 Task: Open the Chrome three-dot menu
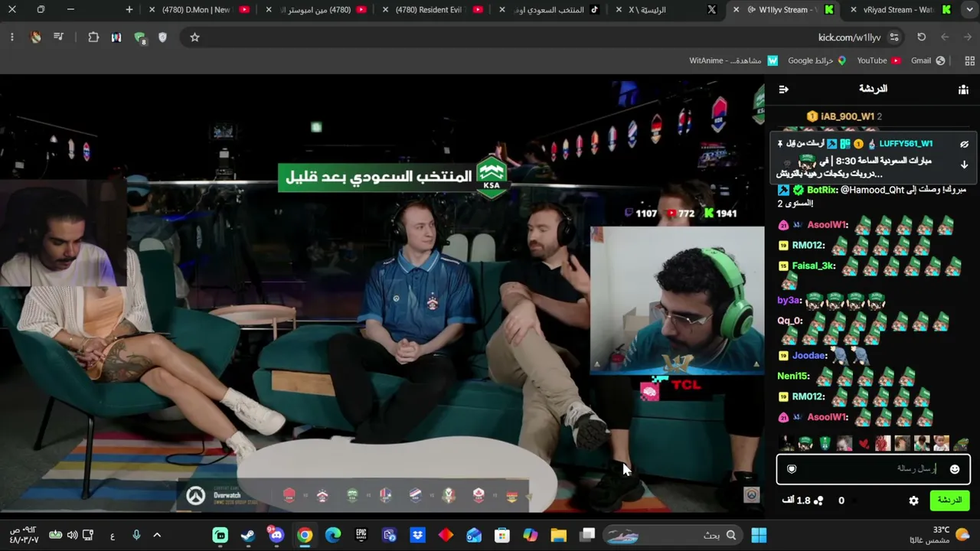point(12,37)
